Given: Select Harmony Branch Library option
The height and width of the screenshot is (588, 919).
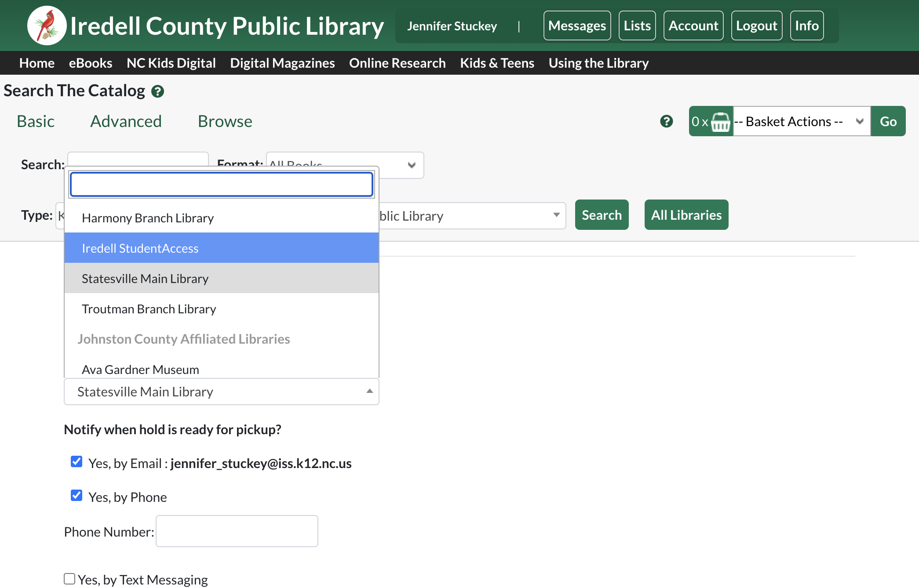Looking at the screenshot, I should tap(222, 218).
